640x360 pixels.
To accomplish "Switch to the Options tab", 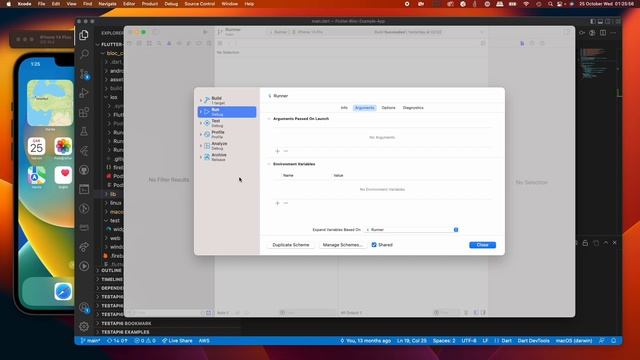I will pyautogui.click(x=389, y=108).
